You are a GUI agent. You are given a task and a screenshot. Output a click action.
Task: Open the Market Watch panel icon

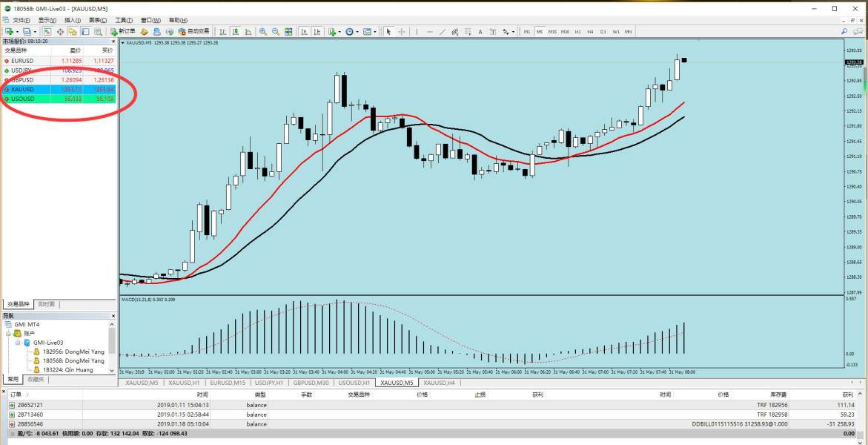[x=47, y=32]
